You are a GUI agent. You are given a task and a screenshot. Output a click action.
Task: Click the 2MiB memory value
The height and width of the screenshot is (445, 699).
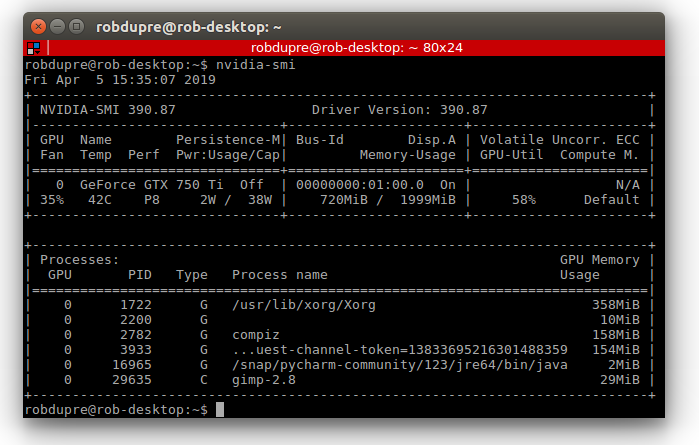623,365
